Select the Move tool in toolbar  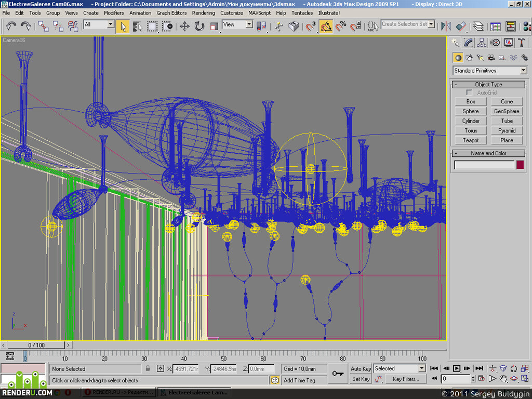click(184, 26)
